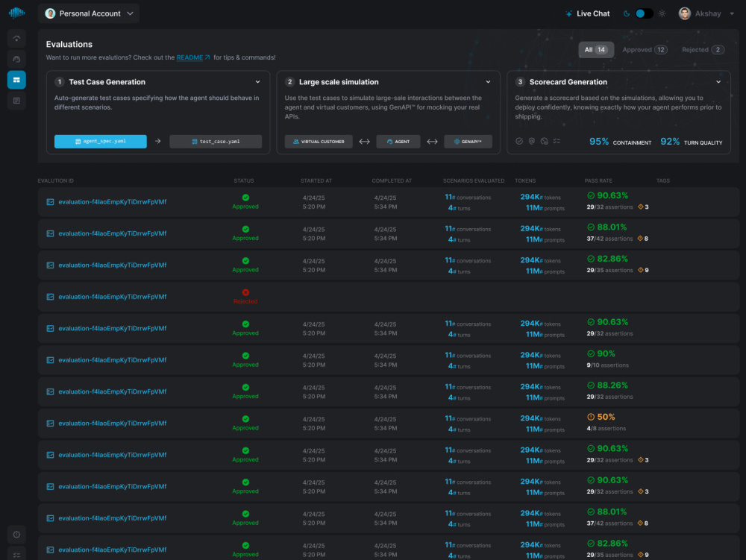746x560 pixels.
Task: Collapse the Large scale simulation card
Action: (x=488, y=82)
